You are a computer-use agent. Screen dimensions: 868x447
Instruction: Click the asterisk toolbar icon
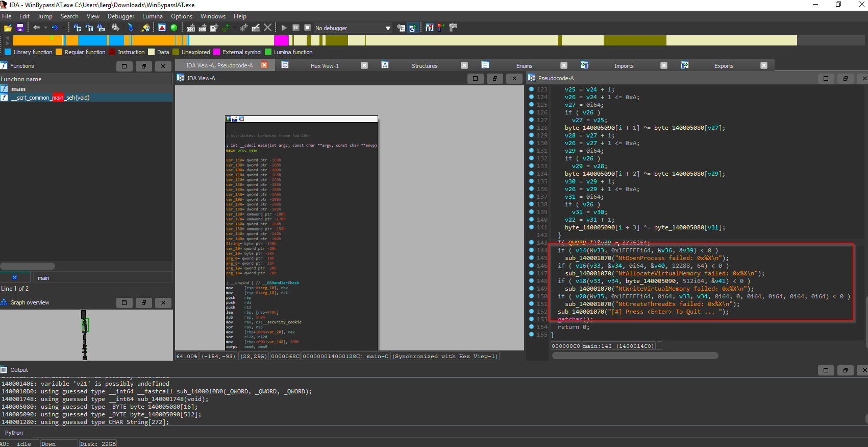pyautogui.click(x=243, y=28)
